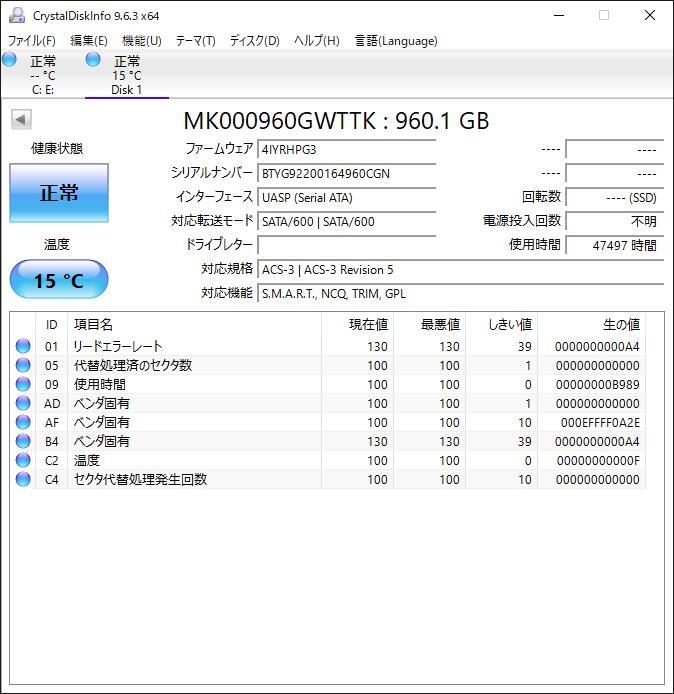Click status orb of ID 05 row
Image resolution: width=674 pixels, height=694 pixels.
pos(23,365)
